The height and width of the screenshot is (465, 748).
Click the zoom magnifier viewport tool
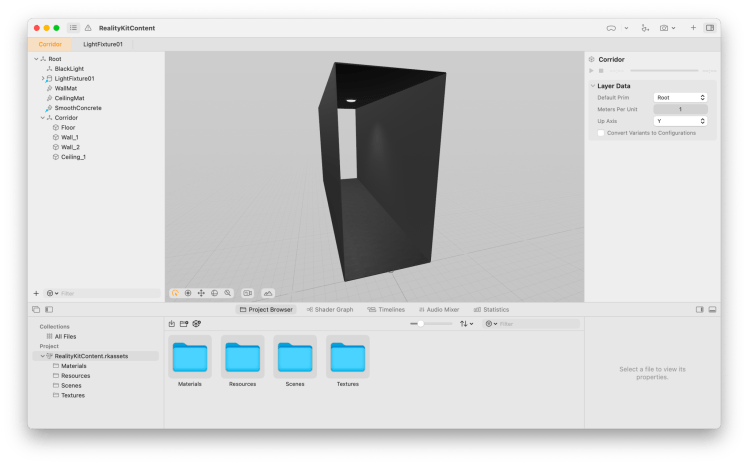point(228,293)
